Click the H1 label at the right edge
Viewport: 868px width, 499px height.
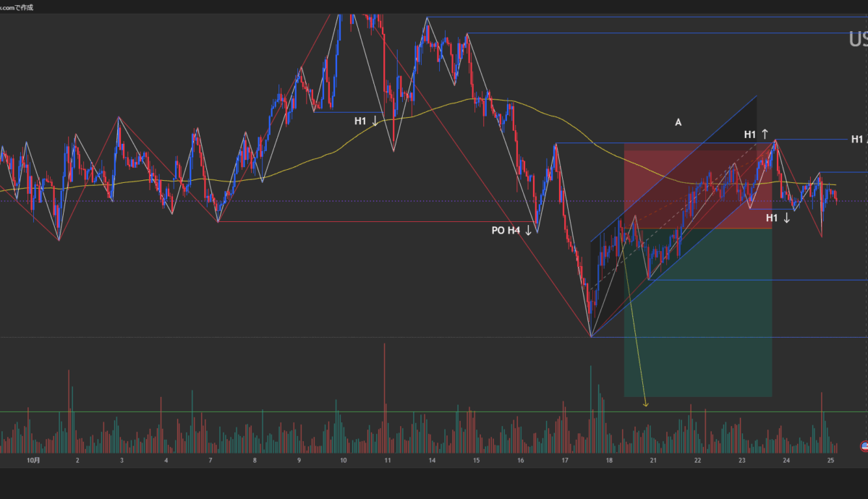pos(858,140)
